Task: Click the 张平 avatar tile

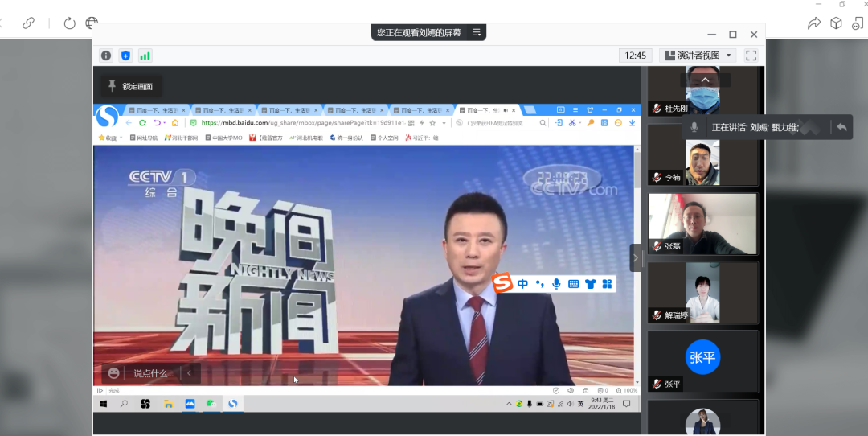Action: 702,357
